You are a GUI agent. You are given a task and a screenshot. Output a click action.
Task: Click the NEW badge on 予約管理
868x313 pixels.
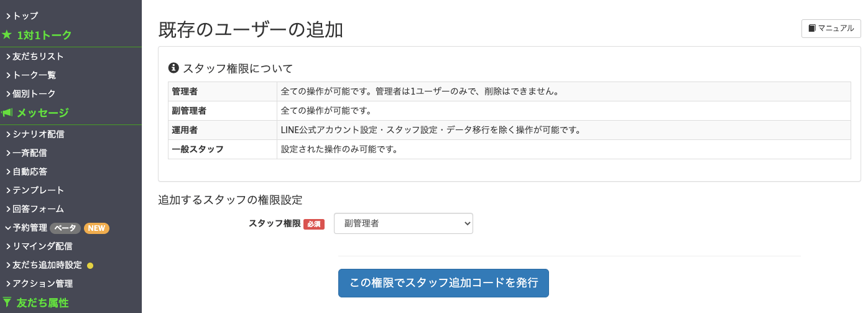coord(96,228)
